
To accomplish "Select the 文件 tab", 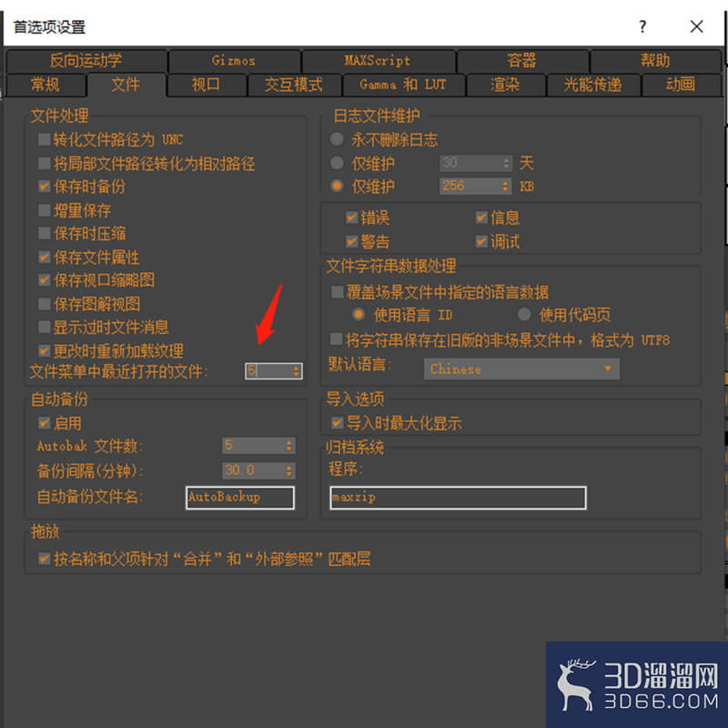I will click(126, 85).
